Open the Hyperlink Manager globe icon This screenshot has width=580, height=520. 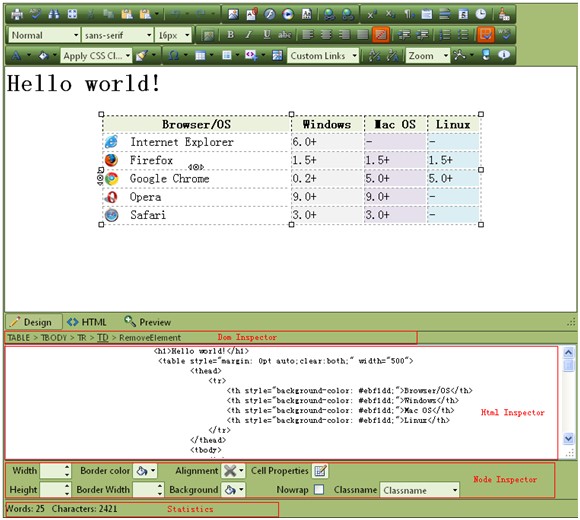329,14
